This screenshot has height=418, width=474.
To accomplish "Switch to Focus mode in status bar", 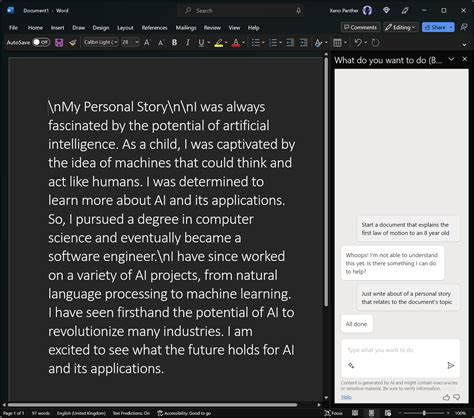I will tap(333, 413).
